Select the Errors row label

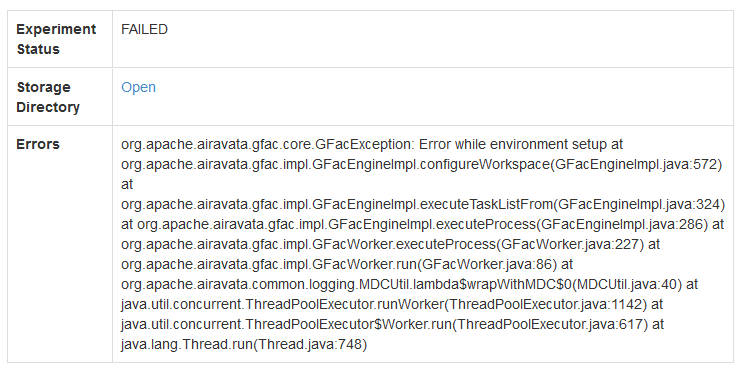point(38,144)
